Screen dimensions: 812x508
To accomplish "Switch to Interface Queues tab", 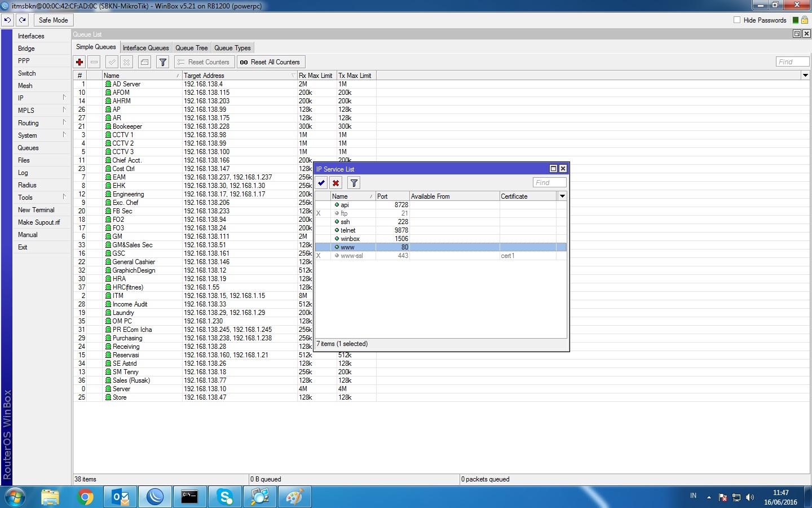I will click(x=145, y=48).
